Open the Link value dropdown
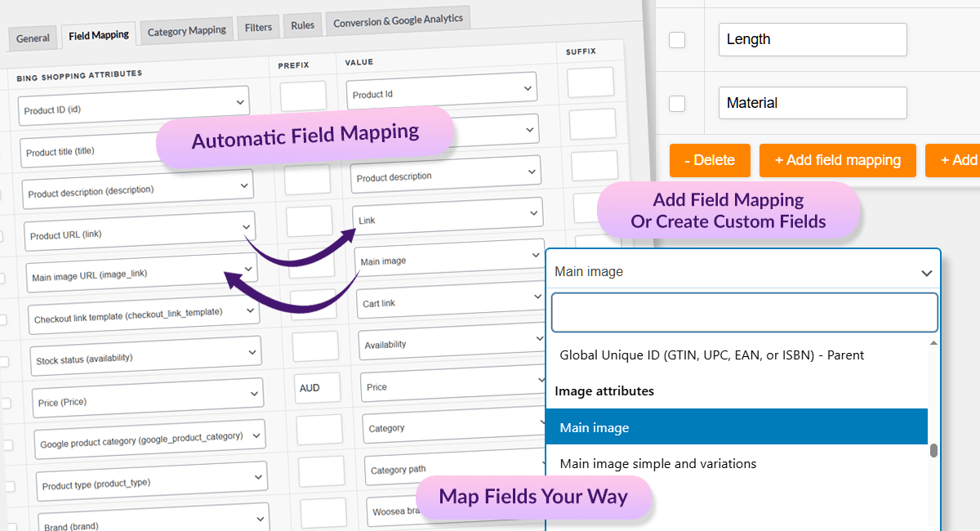This screenshot has width=980, height=531. tap(449, 216)
